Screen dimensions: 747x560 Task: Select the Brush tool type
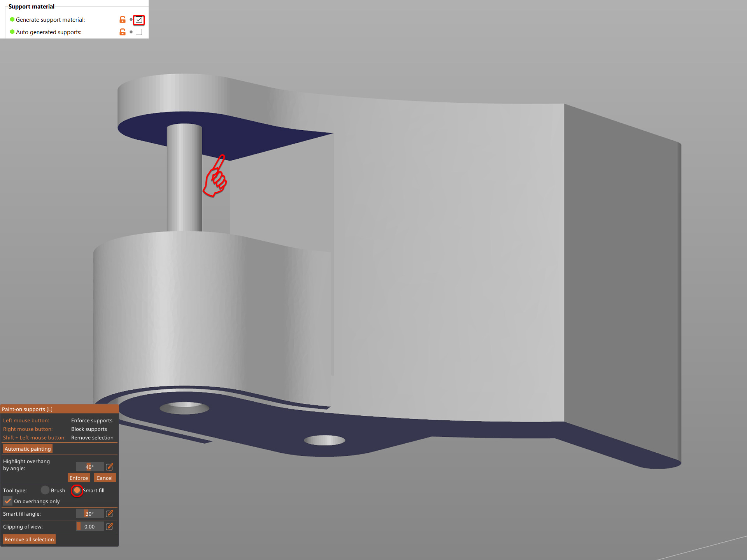pyautogui.click(x=45, y=490)
